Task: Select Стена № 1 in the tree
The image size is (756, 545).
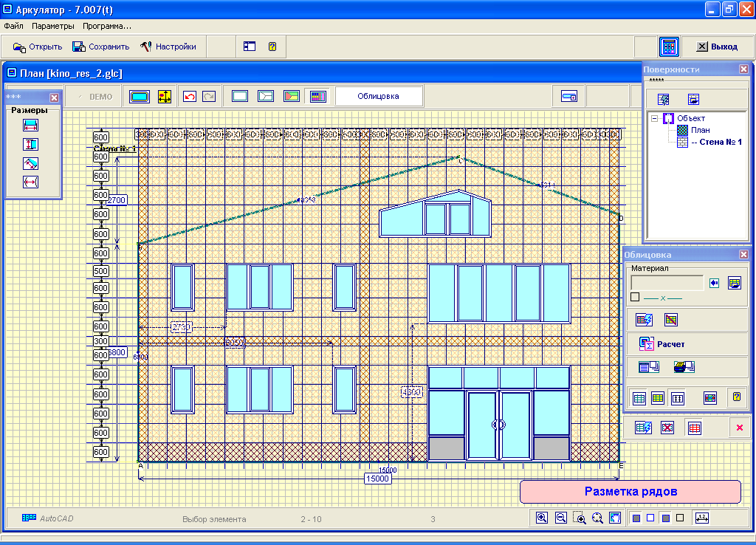Action: pos(716,142)
